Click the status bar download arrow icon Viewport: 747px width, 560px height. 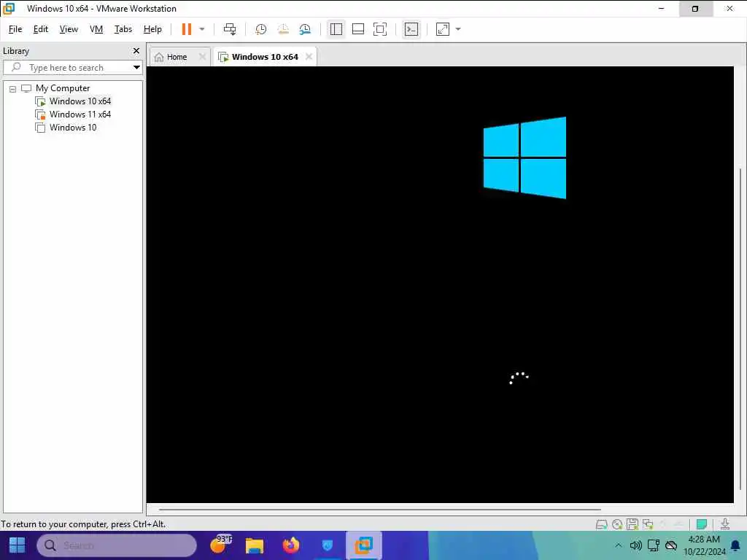tap(724, 524)
